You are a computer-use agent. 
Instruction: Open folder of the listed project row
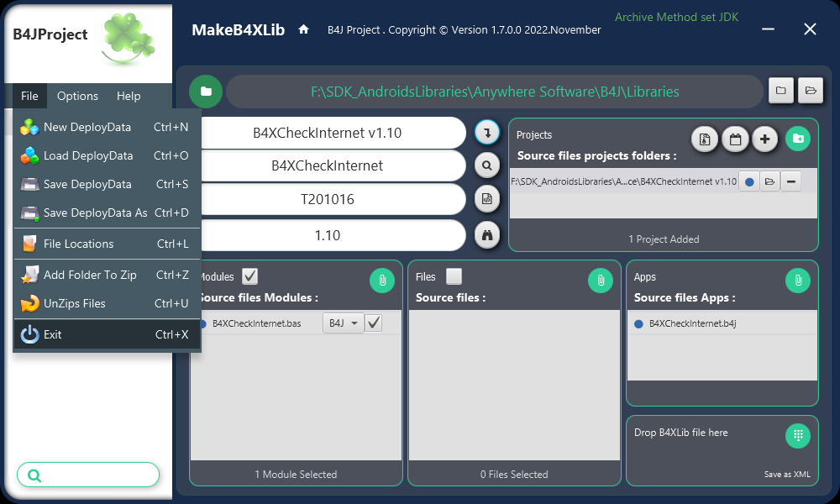pyautogui.click(x=769, y=181)
